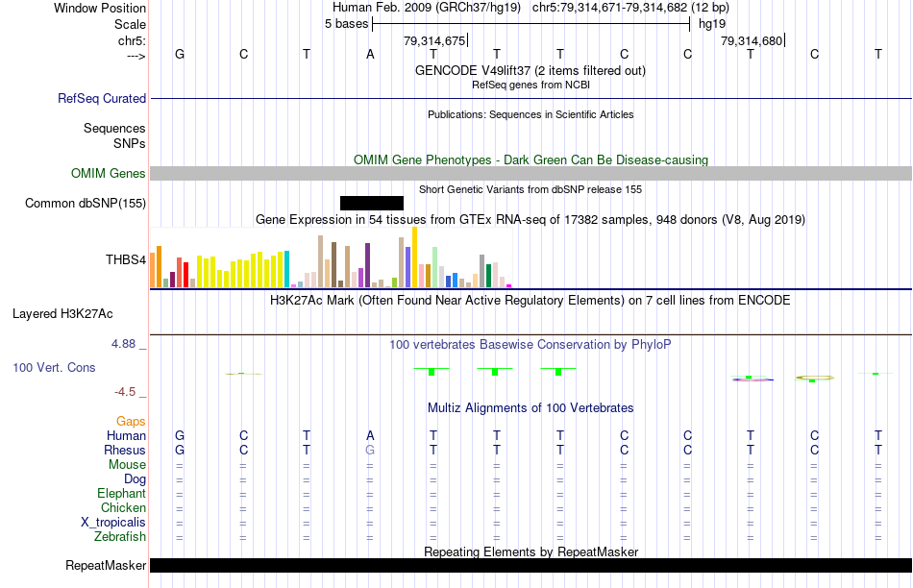Click the 79,314,680 coordinate marker

[x=753, y=40]
